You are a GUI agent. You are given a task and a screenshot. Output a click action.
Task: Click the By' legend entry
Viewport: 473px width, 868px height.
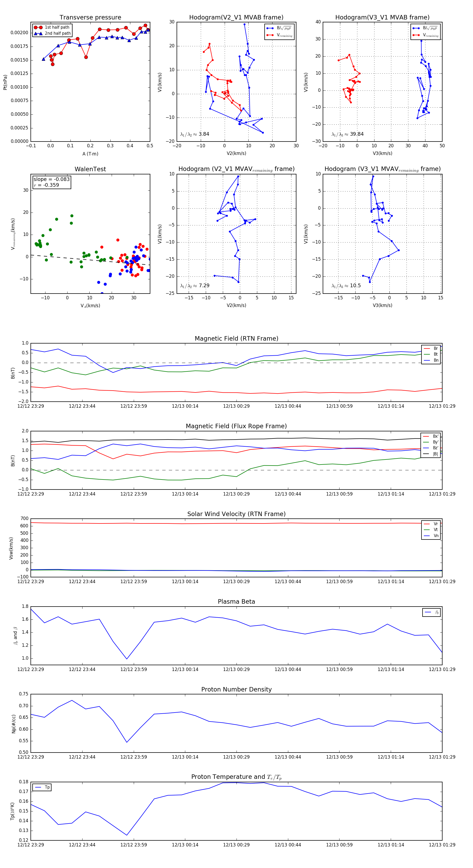coord(431,442)
